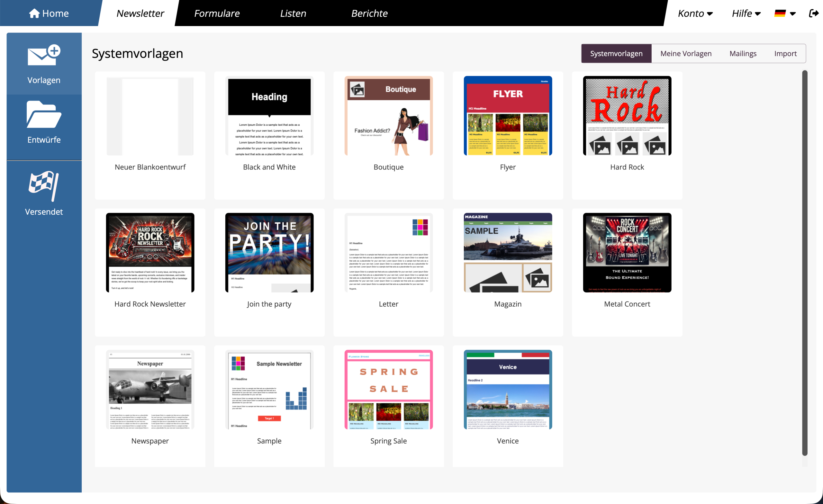This screenshot has width=823, height=504.
Task: Switch to Meine Vorlagen tab
Action: [x=686, y=53]
